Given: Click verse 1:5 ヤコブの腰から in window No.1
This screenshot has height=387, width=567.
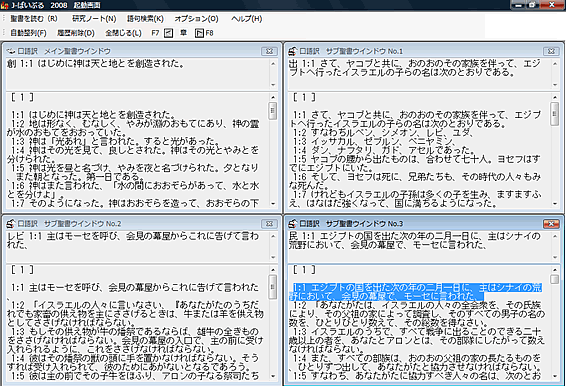Looking at the screenshot, I should click(414, 163).
